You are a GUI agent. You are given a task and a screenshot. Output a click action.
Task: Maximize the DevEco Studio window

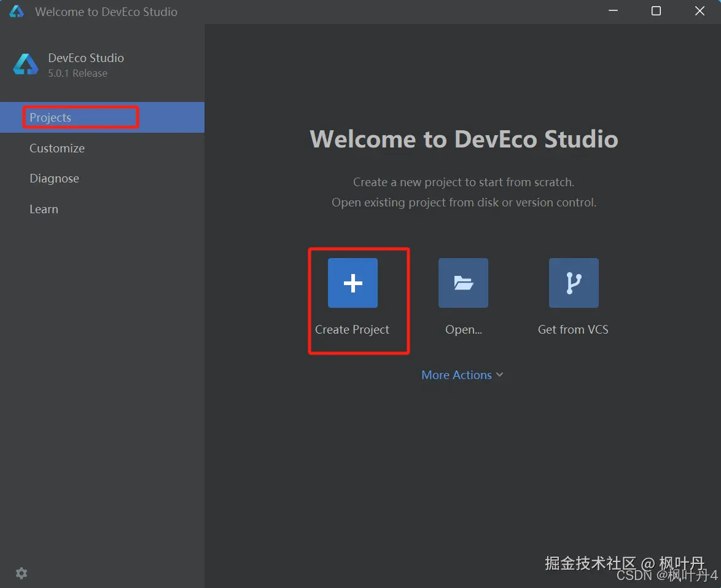[x=656, y=11]
